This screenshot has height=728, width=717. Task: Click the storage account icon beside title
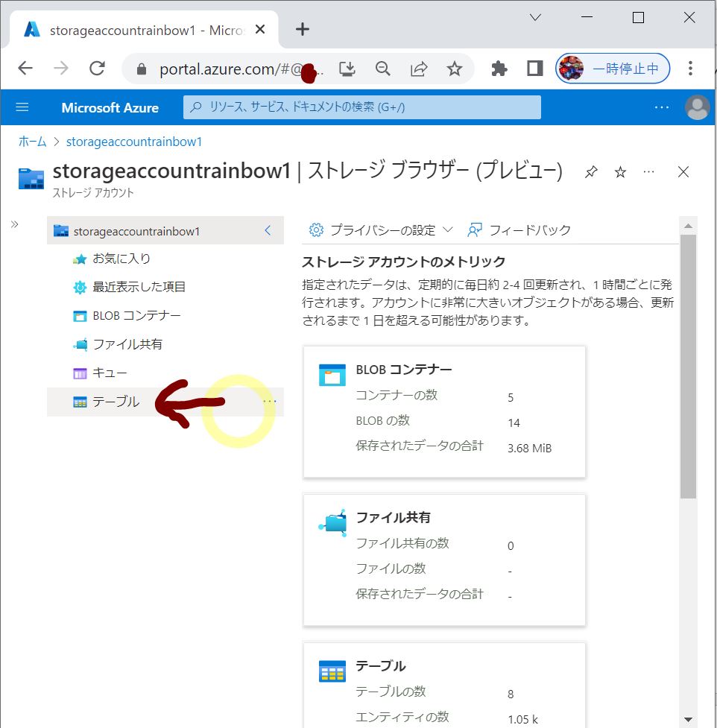[x=31, y=180]
